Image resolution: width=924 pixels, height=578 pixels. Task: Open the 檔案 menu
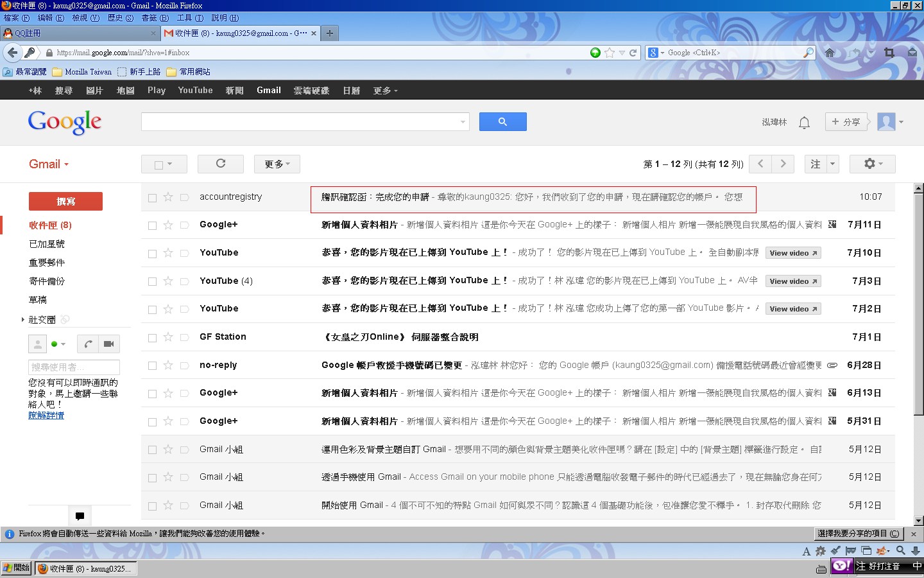[x=17, y=18]
